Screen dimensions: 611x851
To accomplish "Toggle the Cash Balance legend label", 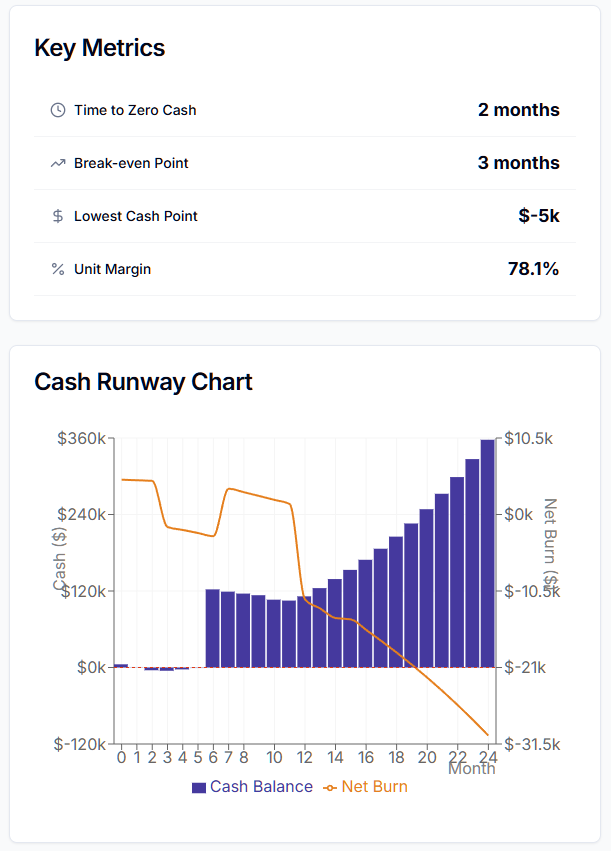I will click(261, 787).
